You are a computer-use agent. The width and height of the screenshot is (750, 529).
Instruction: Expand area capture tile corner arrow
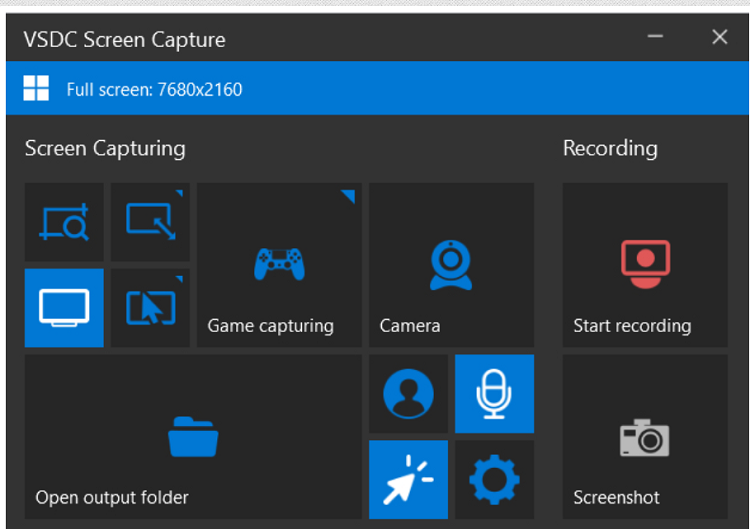coord(179,193)
